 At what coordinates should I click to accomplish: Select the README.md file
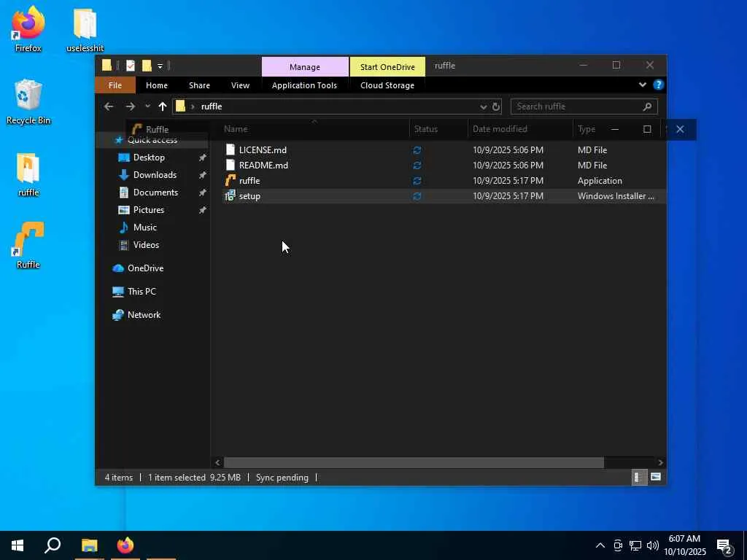263,166
